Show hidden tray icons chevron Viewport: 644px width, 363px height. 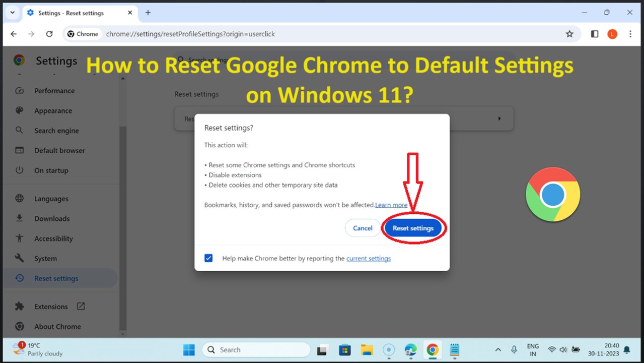point(498,350)
